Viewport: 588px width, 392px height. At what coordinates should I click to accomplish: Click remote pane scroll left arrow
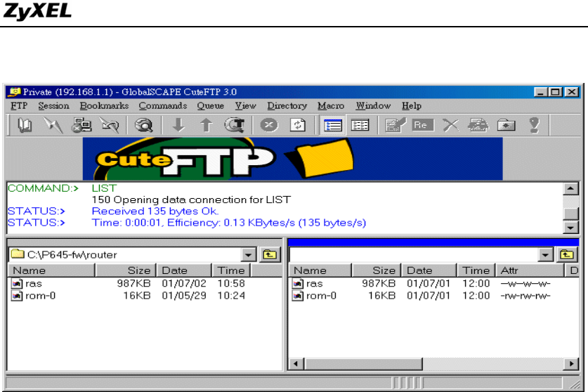(x=296, y=363)
